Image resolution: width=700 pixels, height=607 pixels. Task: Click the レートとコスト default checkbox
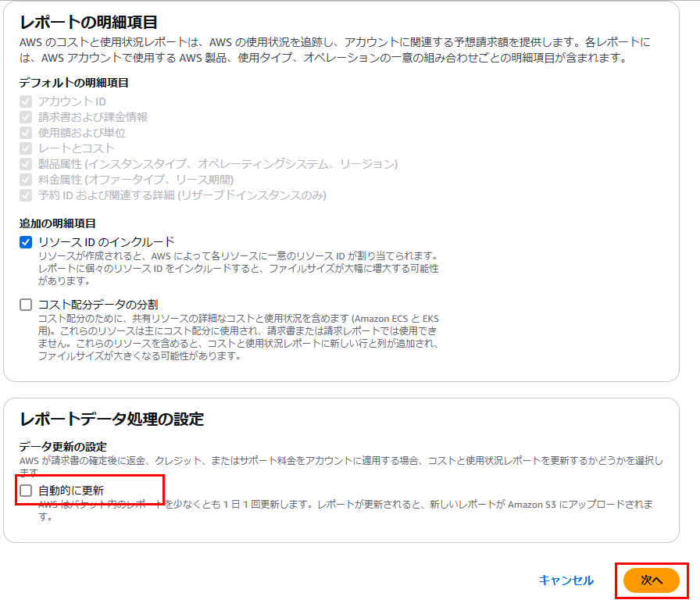26,148
